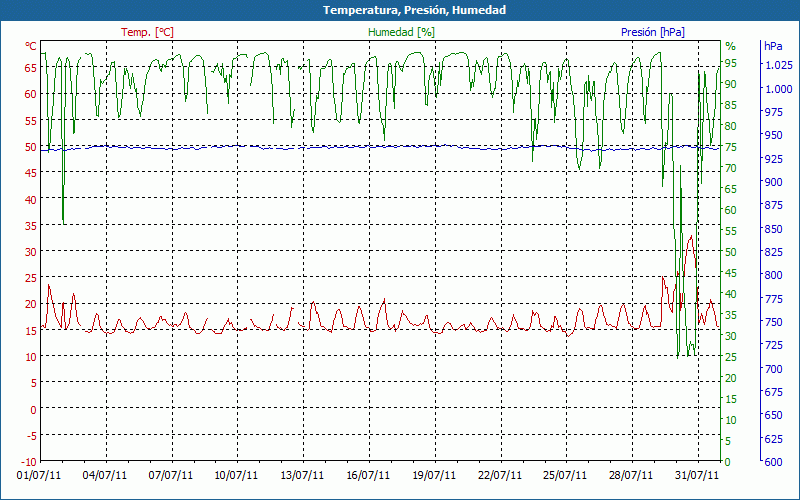Click the '-10' temperature axis value
800x500 pixels.
(29, 462)
